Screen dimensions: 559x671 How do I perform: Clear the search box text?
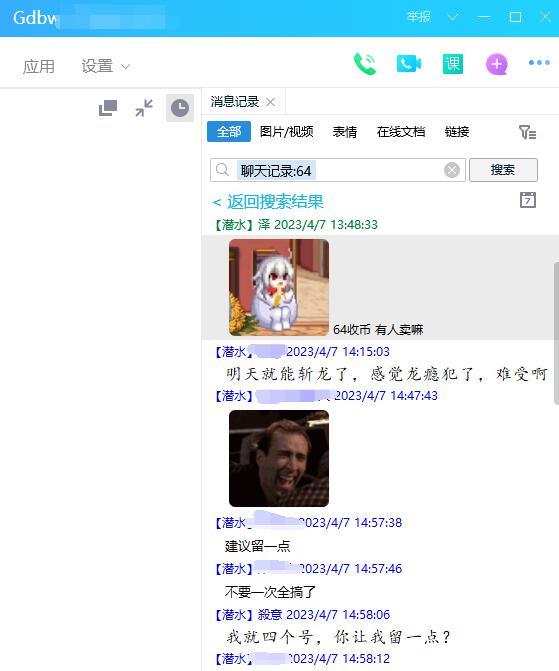(452, 170)
